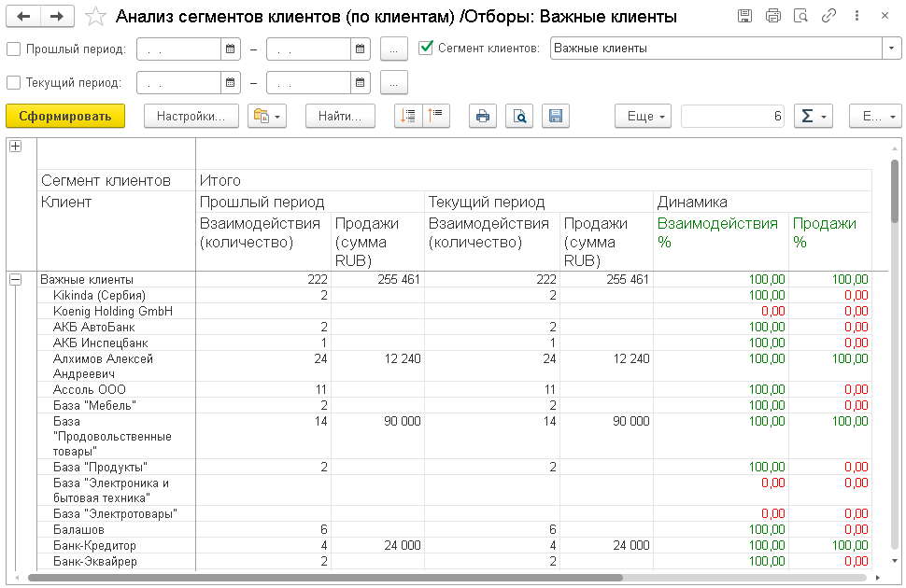906x588 pixels.
Task: Click the Найти... button
Action: [340, 116]
